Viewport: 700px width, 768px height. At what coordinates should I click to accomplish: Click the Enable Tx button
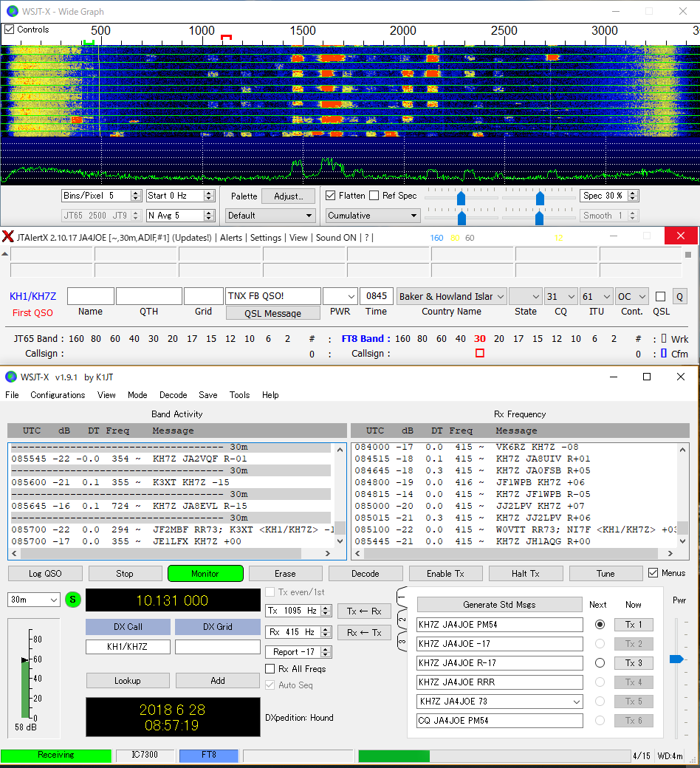[x=445, y=574]
